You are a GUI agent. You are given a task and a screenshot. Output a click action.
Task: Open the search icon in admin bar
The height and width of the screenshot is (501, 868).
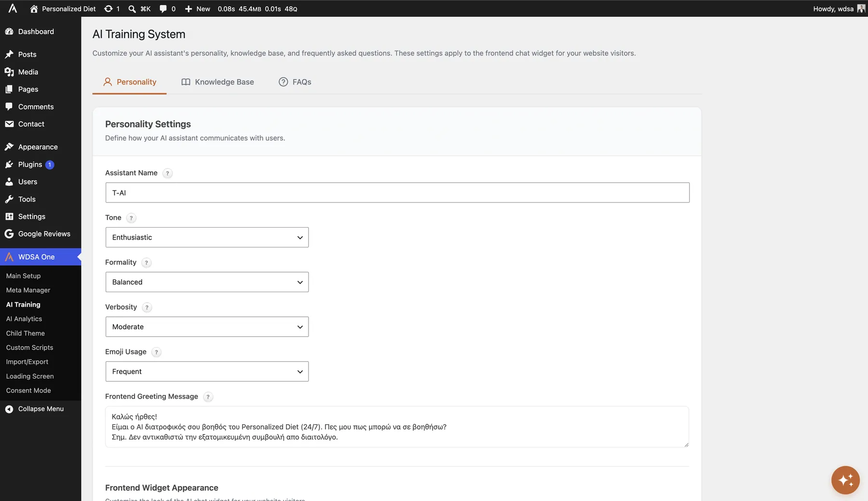tap(132, 9)
